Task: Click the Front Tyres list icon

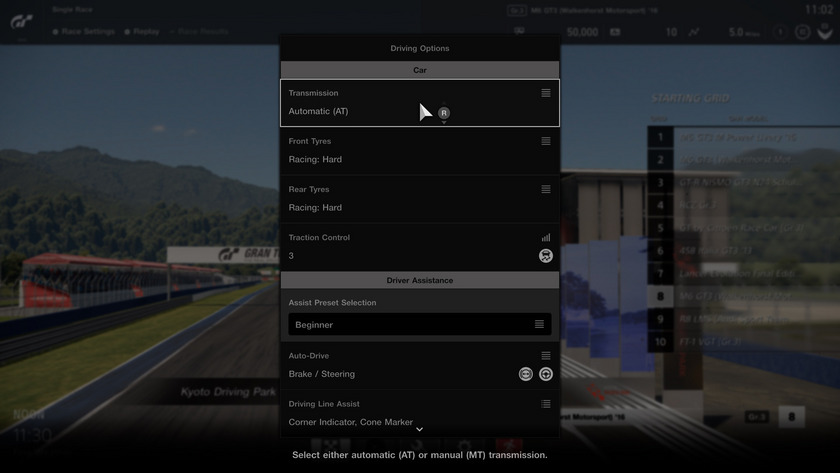Action: [546, 141]
